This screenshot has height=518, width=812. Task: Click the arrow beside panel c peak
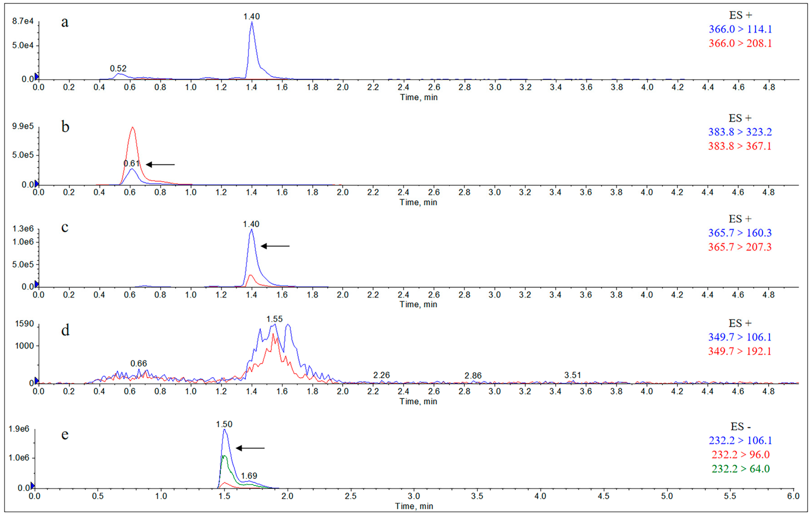pos(275,246)
